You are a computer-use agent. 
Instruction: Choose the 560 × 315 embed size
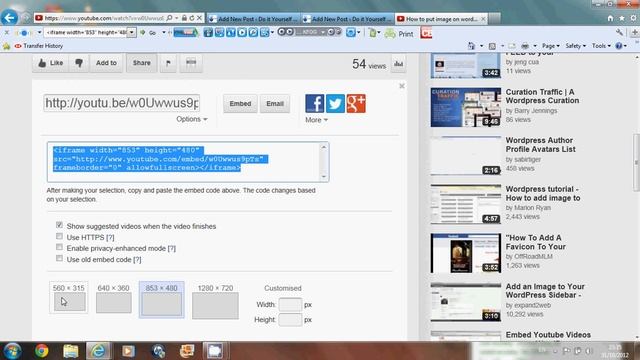click(x=69, y=298)
